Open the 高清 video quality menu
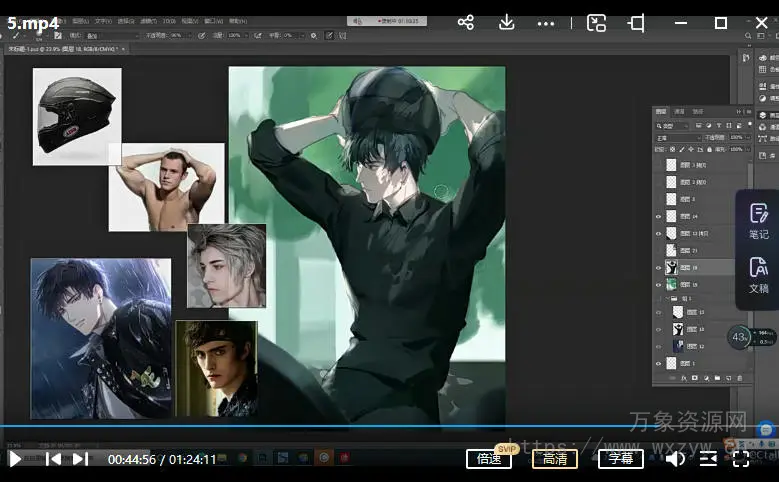 [x=555, y=459]
